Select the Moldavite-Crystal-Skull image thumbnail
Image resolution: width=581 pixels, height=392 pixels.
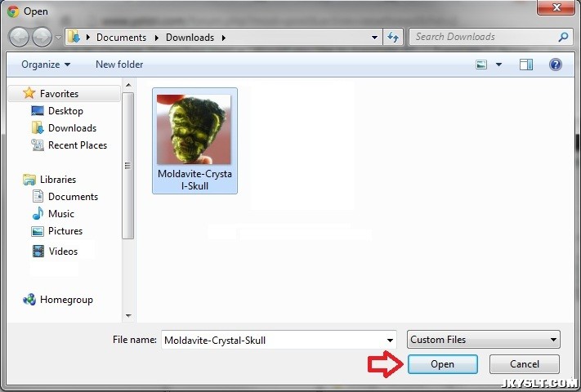(194, 129)
